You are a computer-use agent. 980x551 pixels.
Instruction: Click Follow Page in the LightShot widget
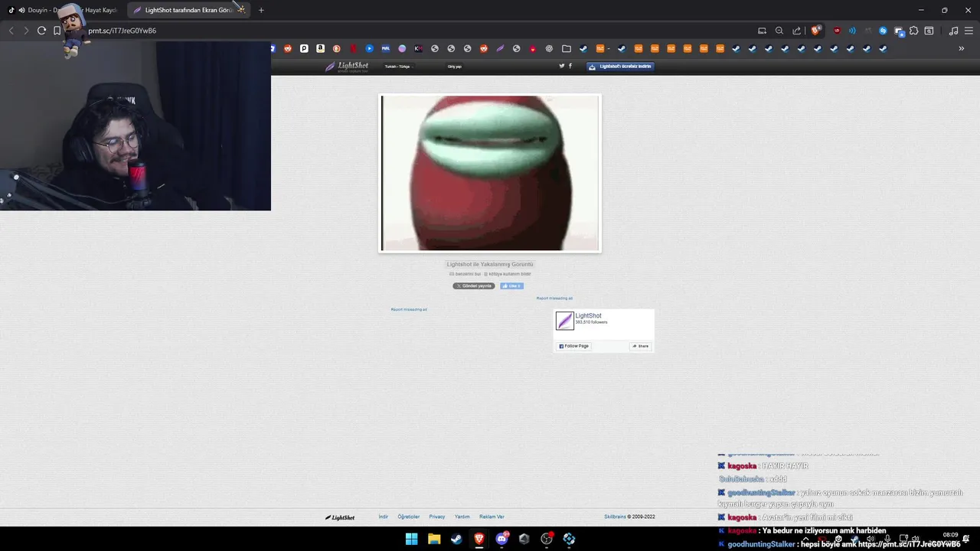[574, 346]
